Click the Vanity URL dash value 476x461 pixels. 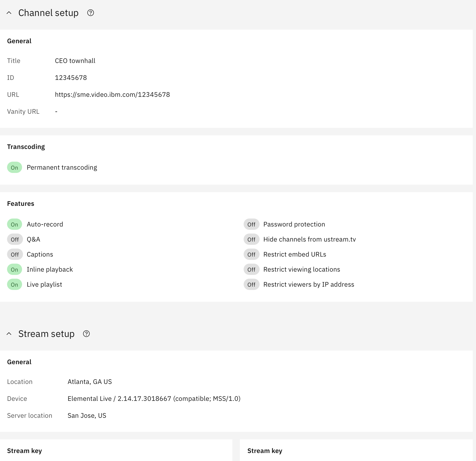tap(56, 112)
